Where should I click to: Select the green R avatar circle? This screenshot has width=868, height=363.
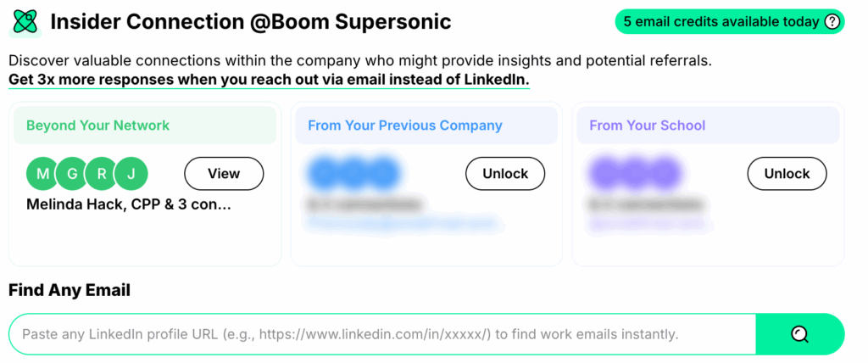pyautogui.click(x=102, y=174)
